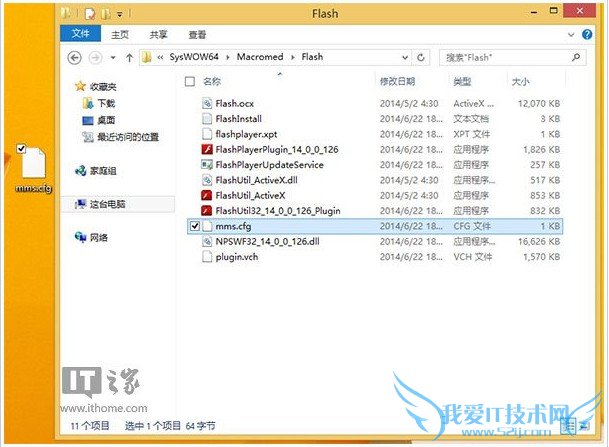Sort by 大小 column header
Viewport: 609px width, 447px height.
pyautogui.click(x=520, y=82)
